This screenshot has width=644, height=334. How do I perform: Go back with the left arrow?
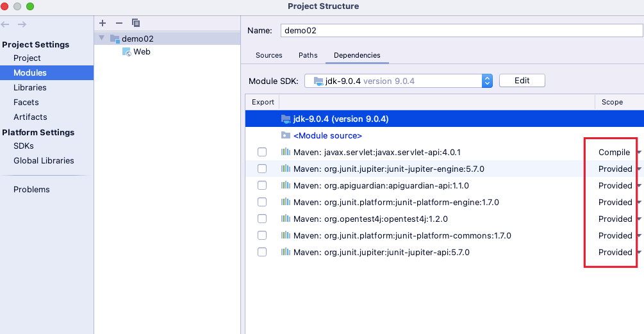[5, 24]
